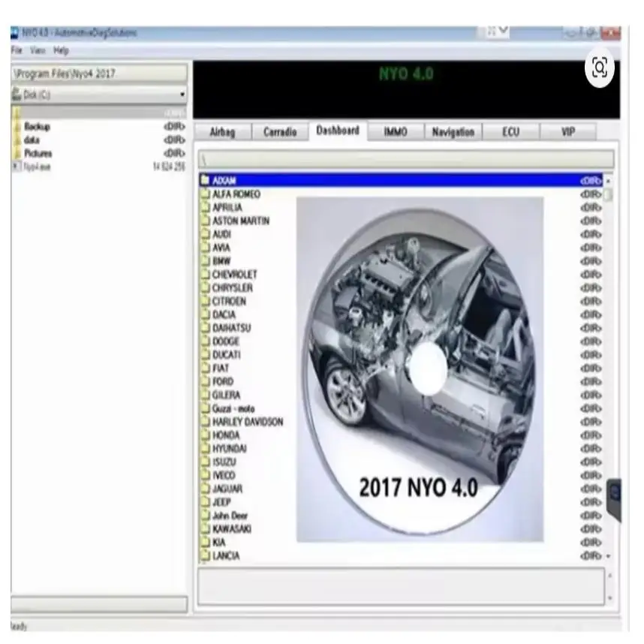Click the DACIA folder icon
The width and height of the screenshot is (644, 644).
coord(205,314)
